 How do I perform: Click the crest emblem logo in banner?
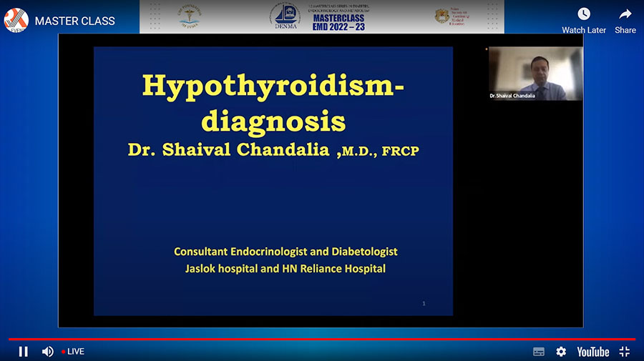coord(442,16)
